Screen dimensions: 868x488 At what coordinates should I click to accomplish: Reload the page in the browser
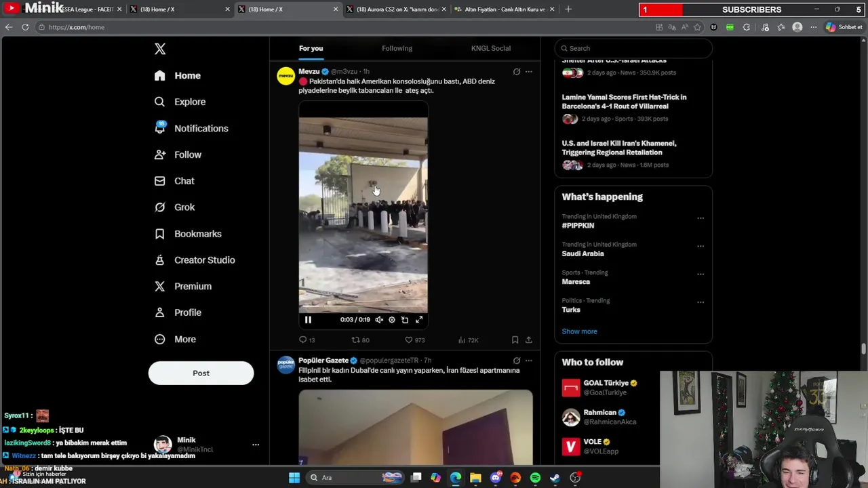coord(25,27)
